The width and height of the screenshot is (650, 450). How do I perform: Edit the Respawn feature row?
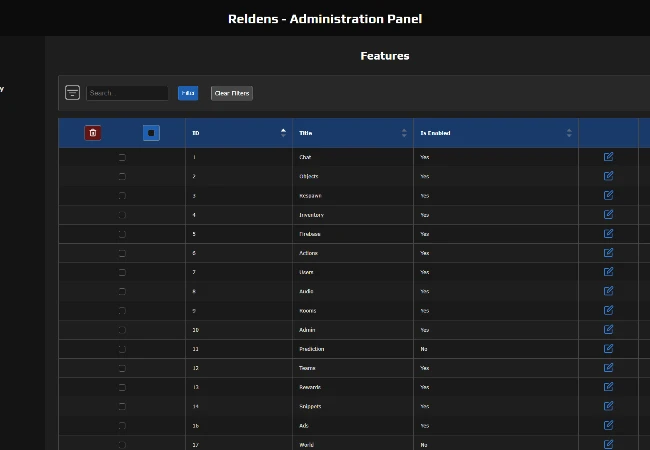(608, 195)
